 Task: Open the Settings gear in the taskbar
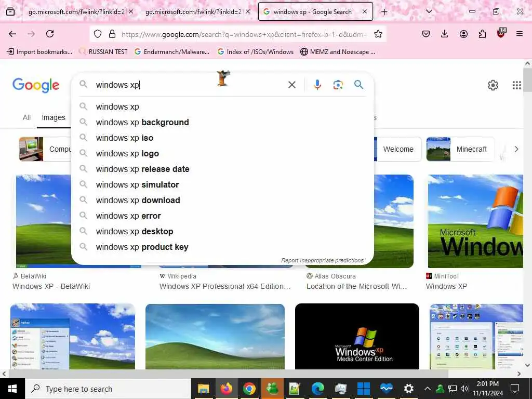click(x=409, y=389)
